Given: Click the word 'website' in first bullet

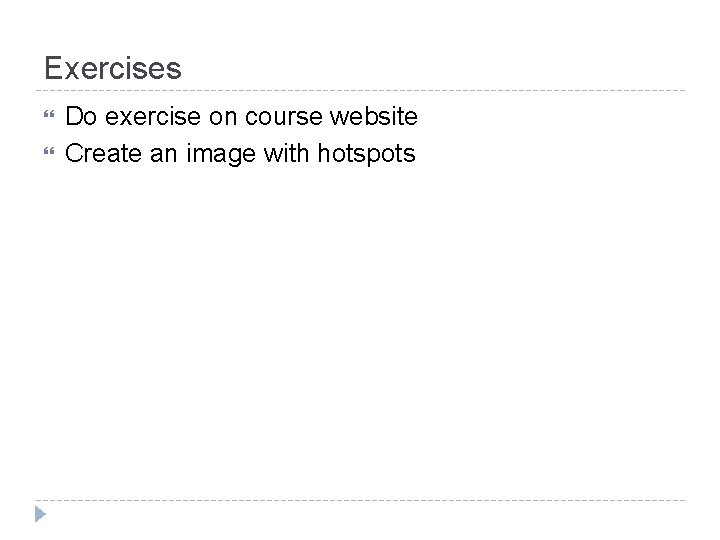Looking at the screenshot, I should (374, 116).
